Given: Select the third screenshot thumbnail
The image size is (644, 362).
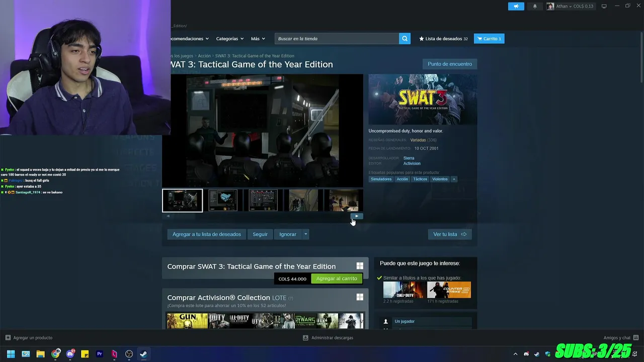Looking at the screenshot, I should coord(263,201).
